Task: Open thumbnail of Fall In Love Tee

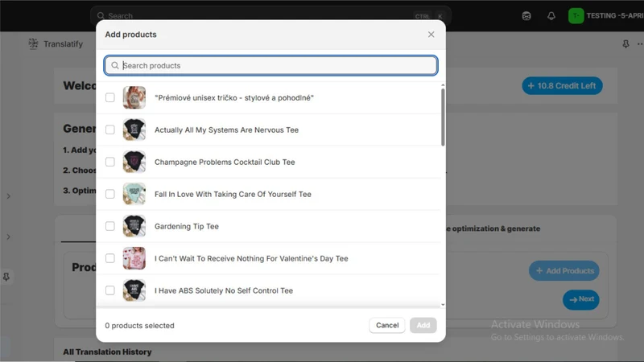Action: click(134, 194)
